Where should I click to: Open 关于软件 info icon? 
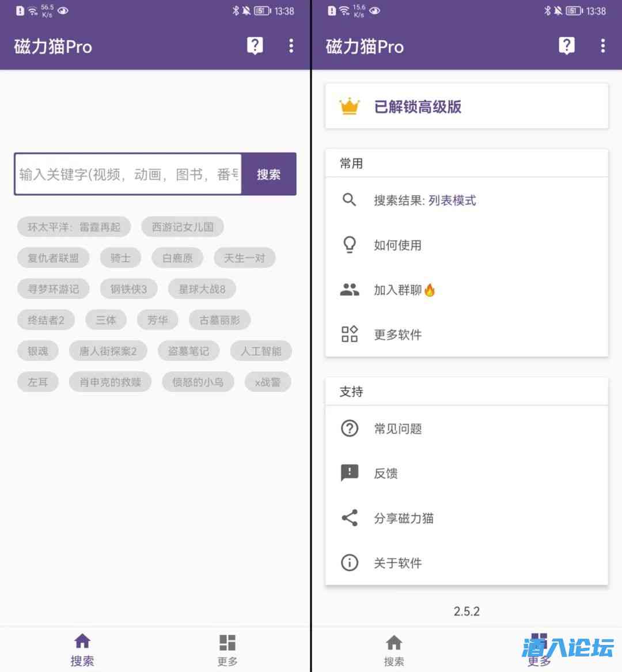point(349,563)
